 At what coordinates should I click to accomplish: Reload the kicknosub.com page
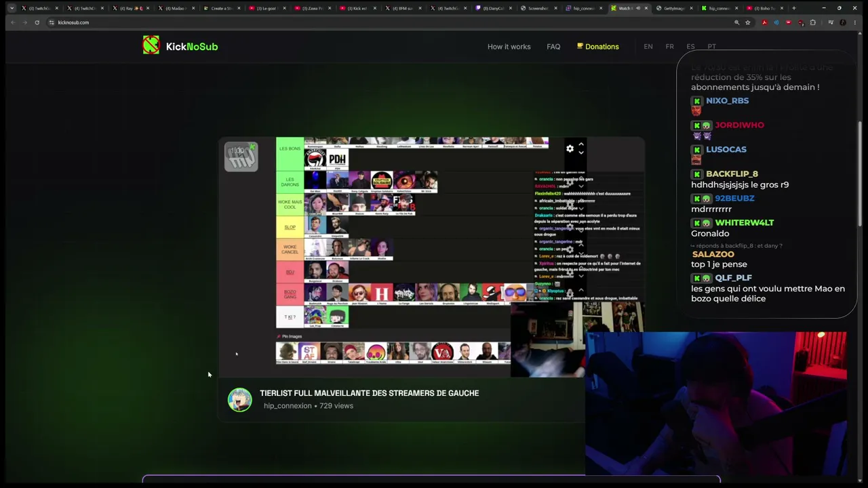pos(37,22)
